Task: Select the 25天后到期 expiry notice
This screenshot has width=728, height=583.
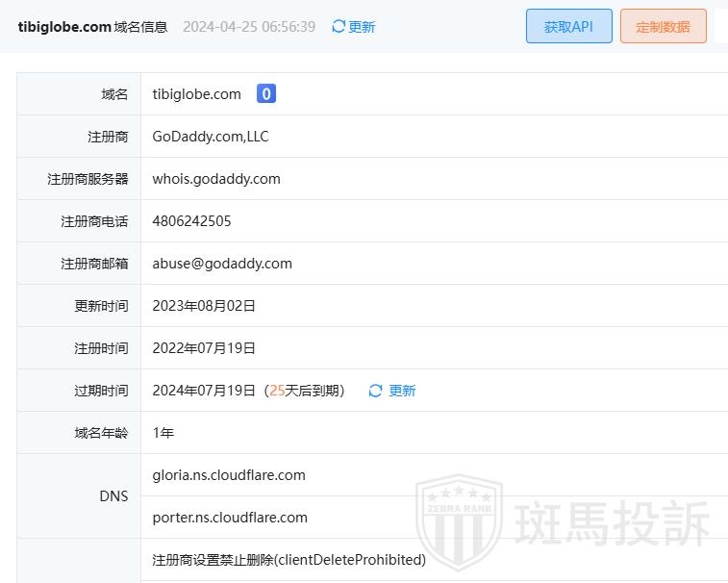Action: [x=305, y=391]
